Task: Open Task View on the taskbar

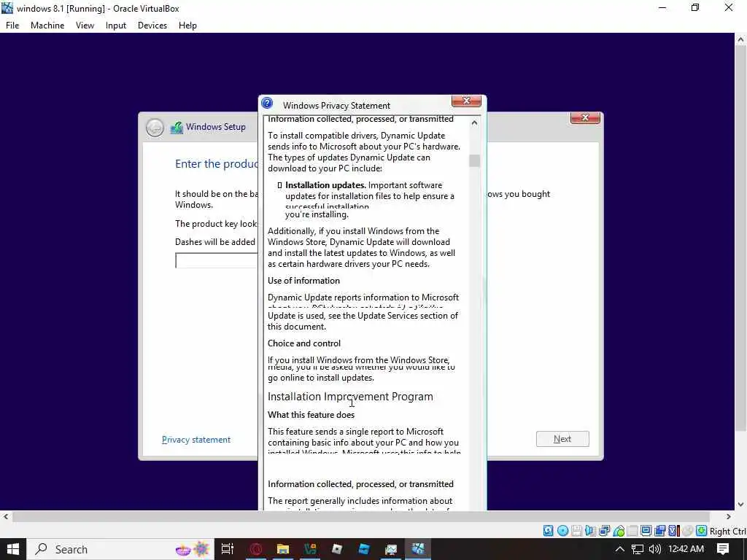Action: tap(228, 549)
